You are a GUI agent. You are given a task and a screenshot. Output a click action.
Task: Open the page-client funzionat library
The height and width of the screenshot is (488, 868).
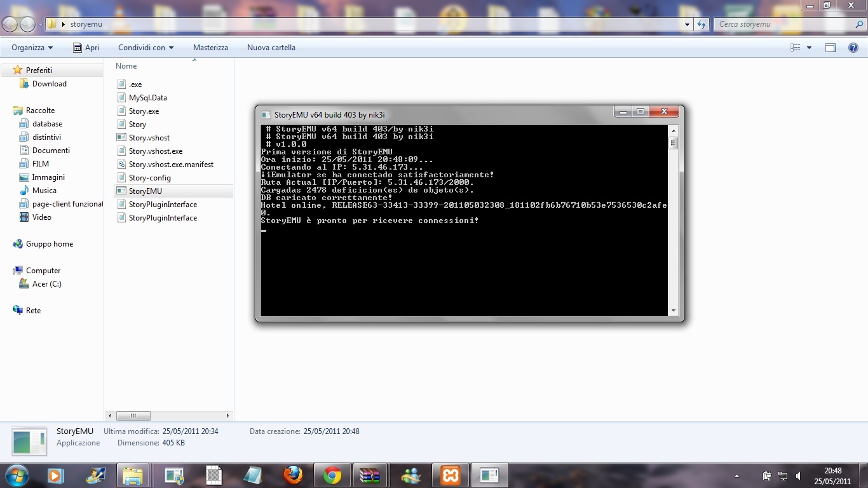tap(67, 204)
